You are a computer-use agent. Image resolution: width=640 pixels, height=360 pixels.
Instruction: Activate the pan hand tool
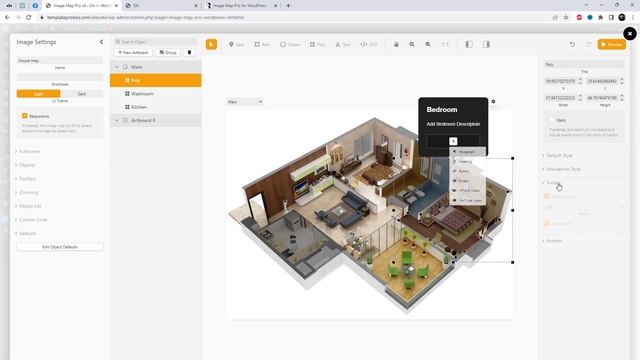[x=396, y=44]
